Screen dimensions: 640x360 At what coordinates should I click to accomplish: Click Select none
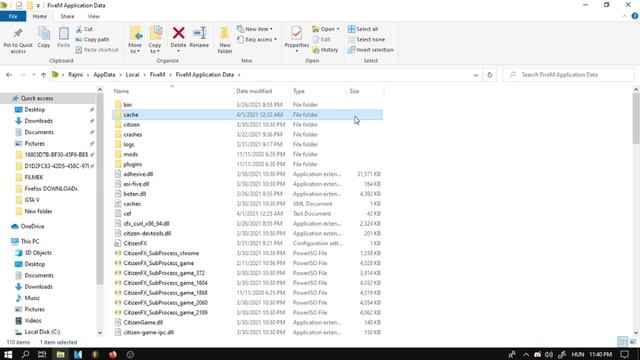pos(366,40)
